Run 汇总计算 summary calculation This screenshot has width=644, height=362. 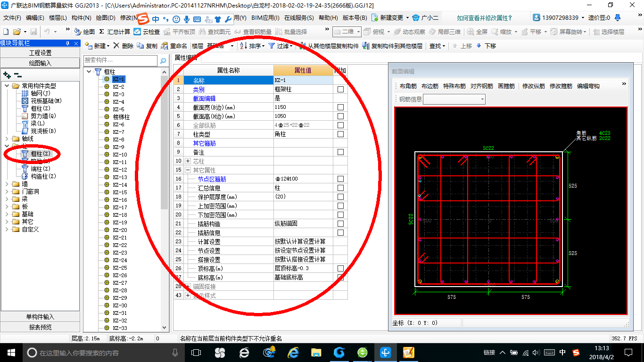[x=115, y=32]
